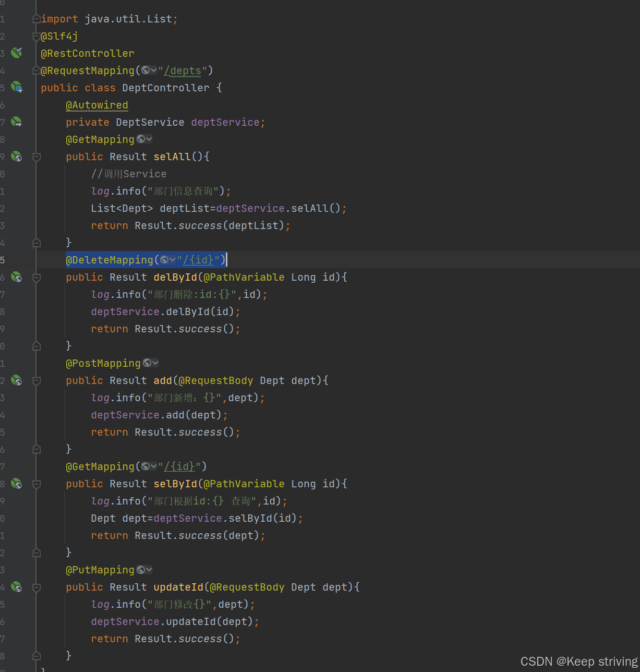Click the @PutMapping annotation text
The height and width of the screenshot is (672, 640).
(100, 570)
